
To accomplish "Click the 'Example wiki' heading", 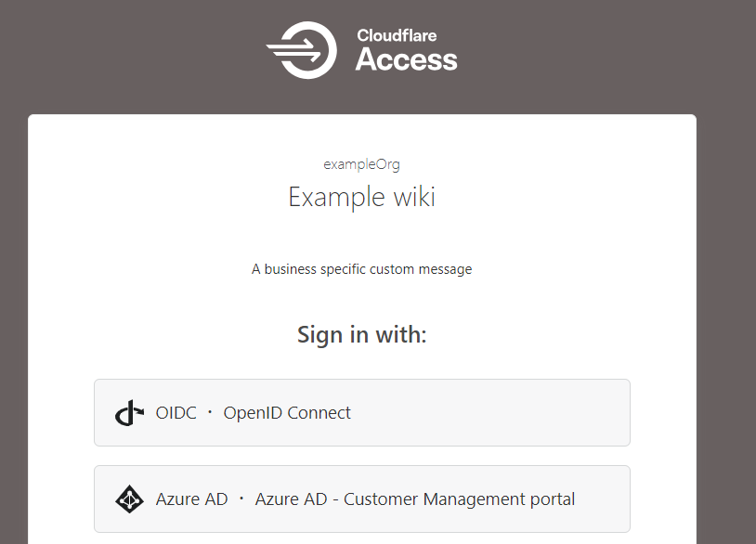I will click(361, 197).
